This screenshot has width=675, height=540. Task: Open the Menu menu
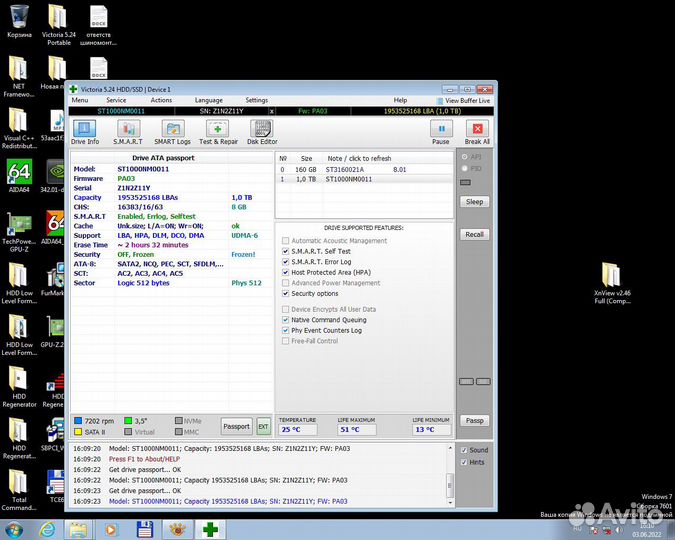tap(80, 100)
